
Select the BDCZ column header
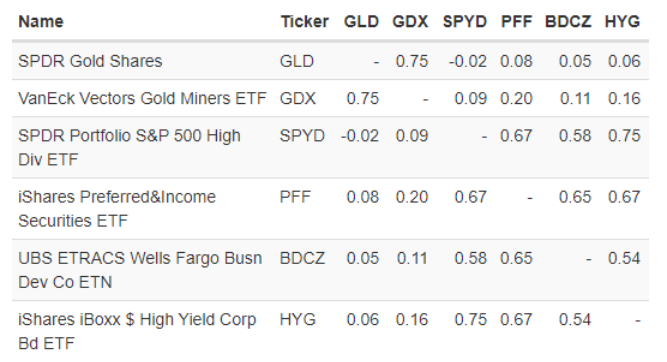tap(568, 21)
